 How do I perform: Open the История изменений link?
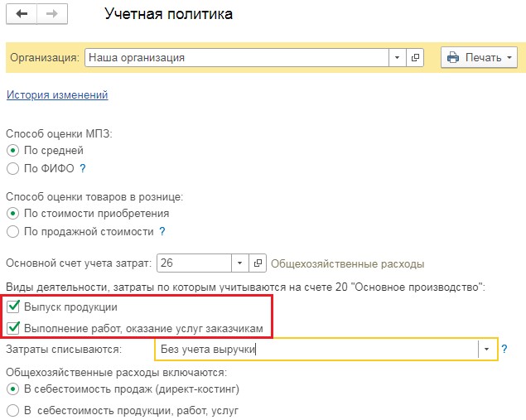tap(57, 94)
